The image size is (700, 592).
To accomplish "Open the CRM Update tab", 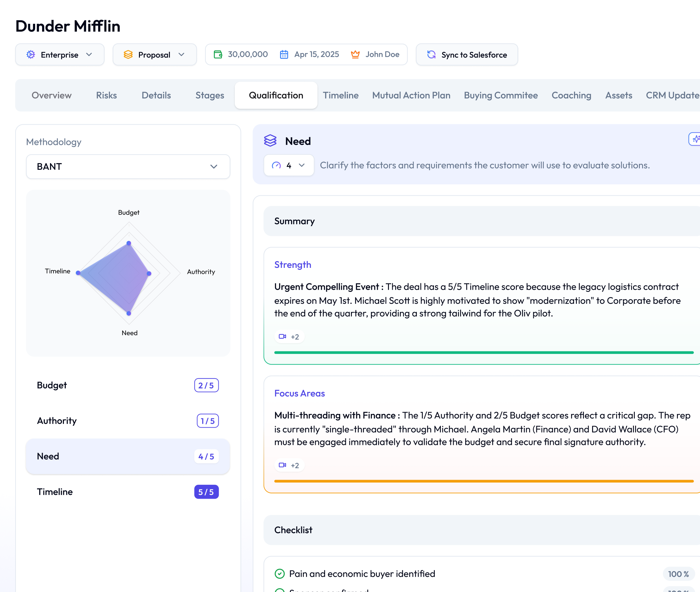I will point(672,95).
